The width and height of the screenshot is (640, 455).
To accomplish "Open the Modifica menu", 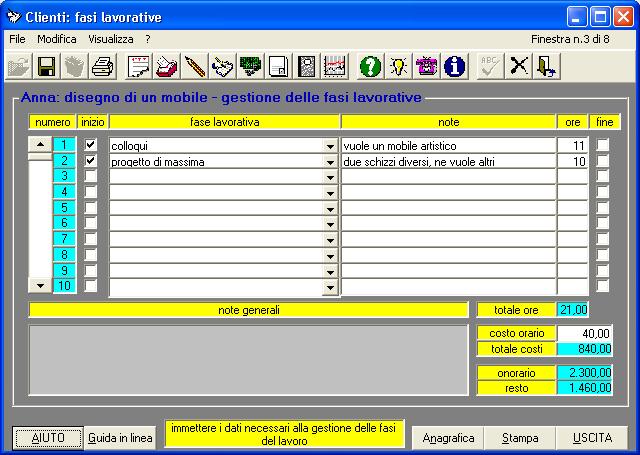I will [x=56, y=38].
